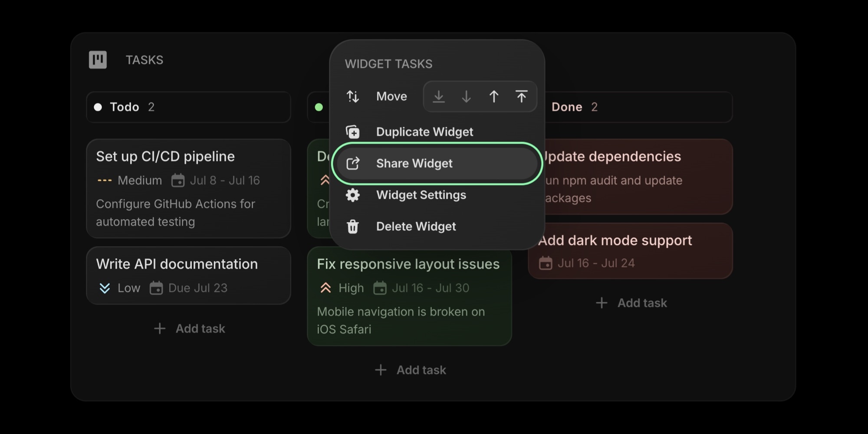Image resolution: width=868 pixels, height=434 pixels.
Task: Click the white Todo status dot
Action: click(x=98, y=107)
